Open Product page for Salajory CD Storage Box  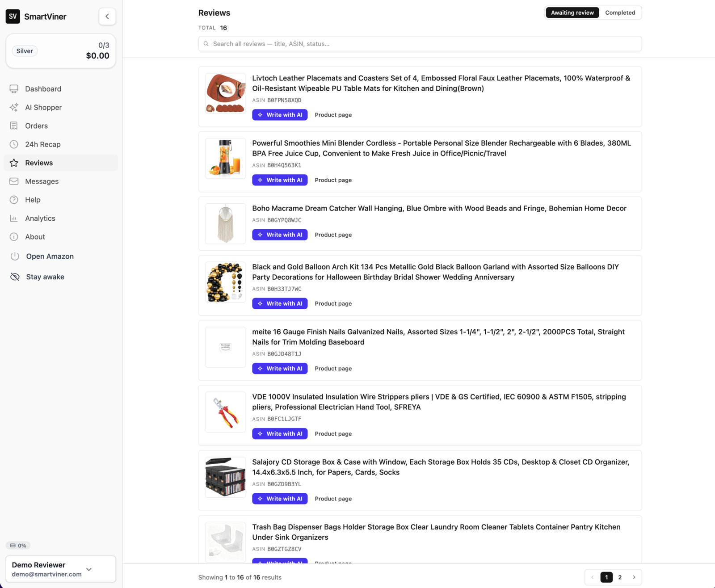click(333, 499)
